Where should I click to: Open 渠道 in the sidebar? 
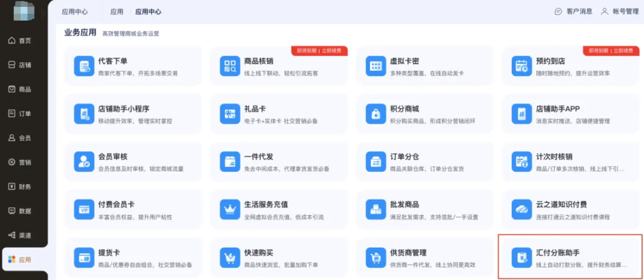pyautogui.click(x=19, y=235)
